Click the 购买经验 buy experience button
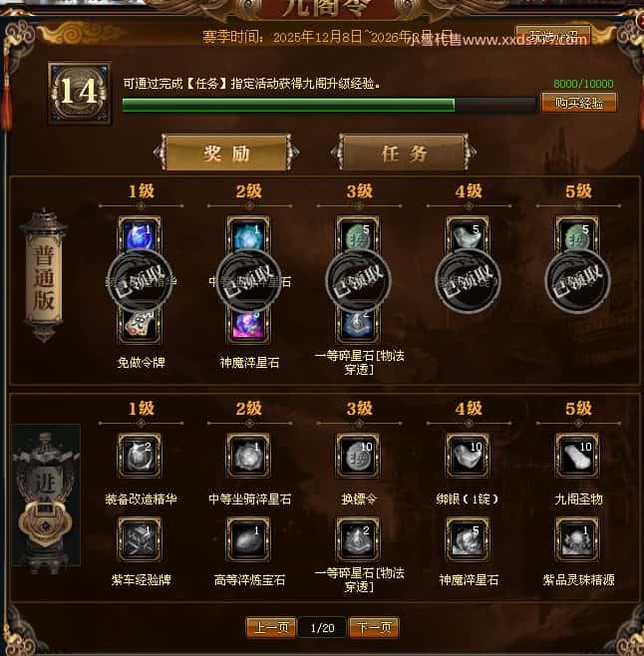 click(x=579, y=103)
